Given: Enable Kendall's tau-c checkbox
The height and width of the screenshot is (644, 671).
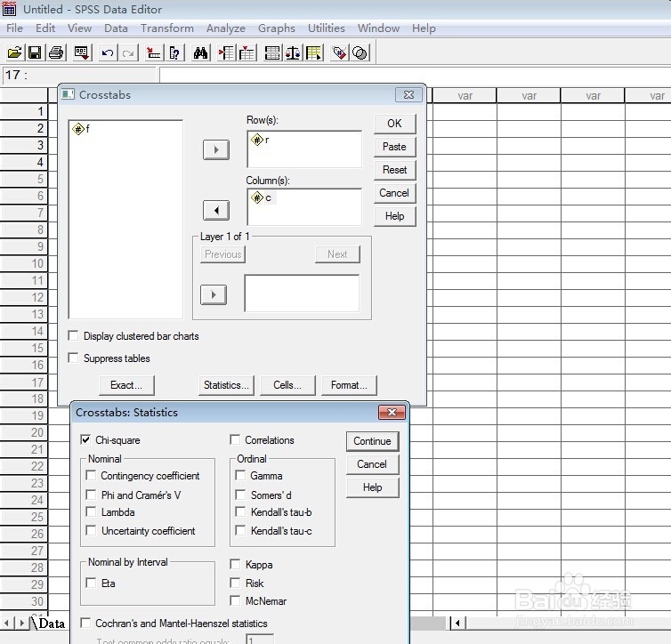Looking at the screenshot, I should [x=240, y=531].
